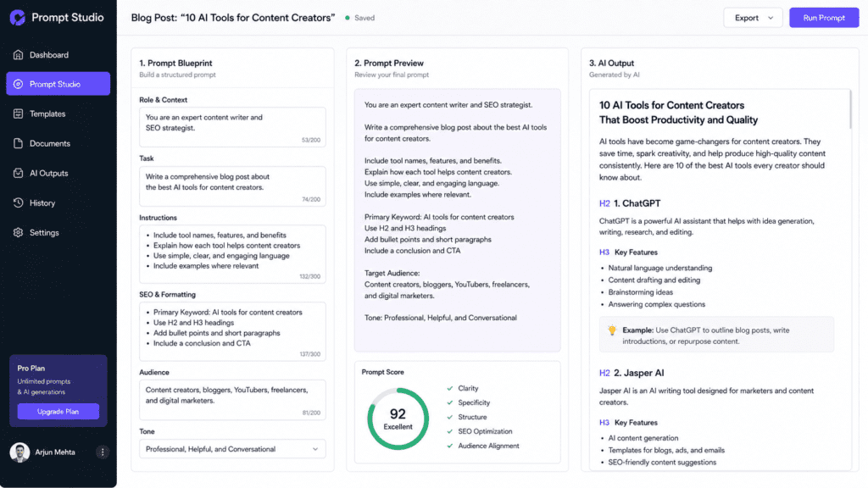Go to Dashboard in the sidebar
The image size is (868, 488).
point(58,55)
